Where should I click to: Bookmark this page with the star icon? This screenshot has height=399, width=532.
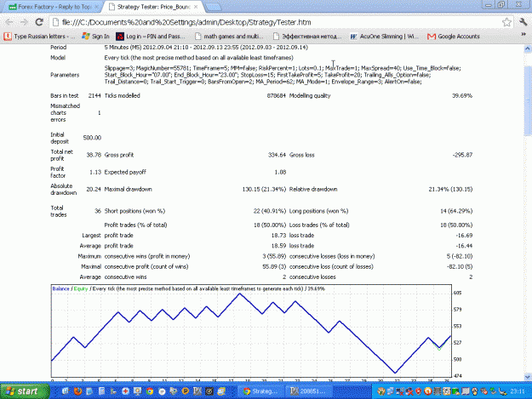click(507, 22)
